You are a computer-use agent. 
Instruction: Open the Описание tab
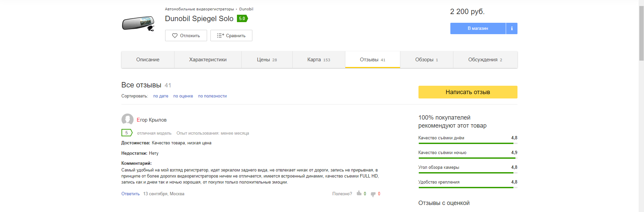tap(148, 60)
